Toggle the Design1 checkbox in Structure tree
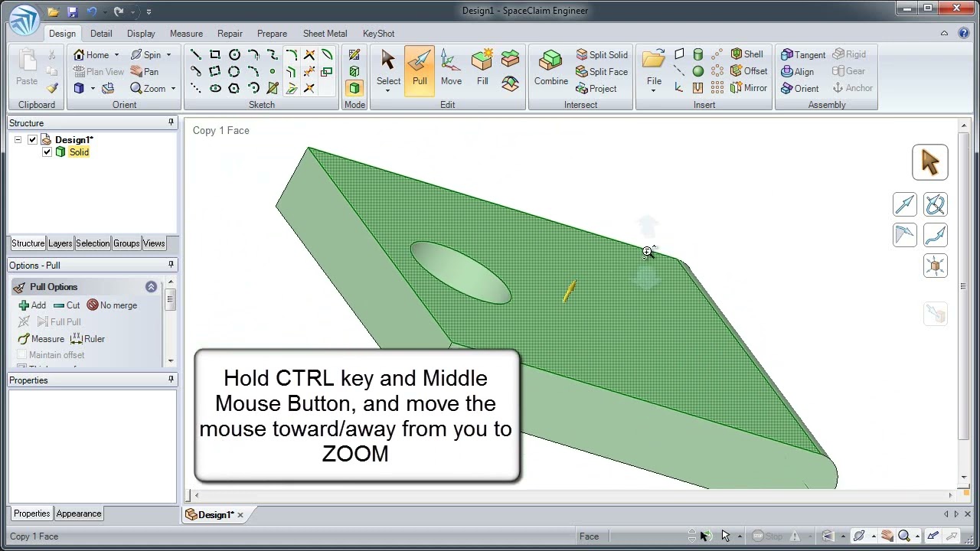The height and width of the screenshot is (551, 980). click(x=32, y=140)
